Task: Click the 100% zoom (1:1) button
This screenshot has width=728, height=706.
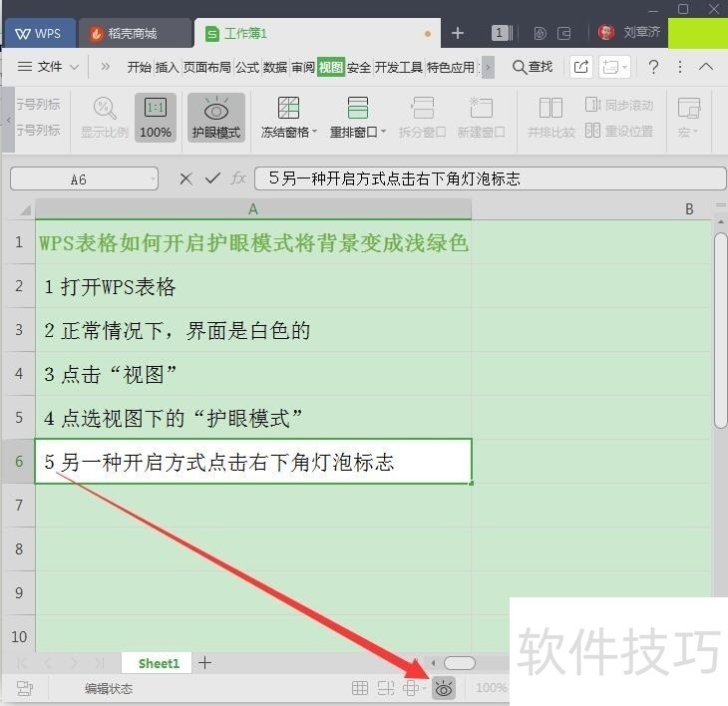Action: point(155,118)
